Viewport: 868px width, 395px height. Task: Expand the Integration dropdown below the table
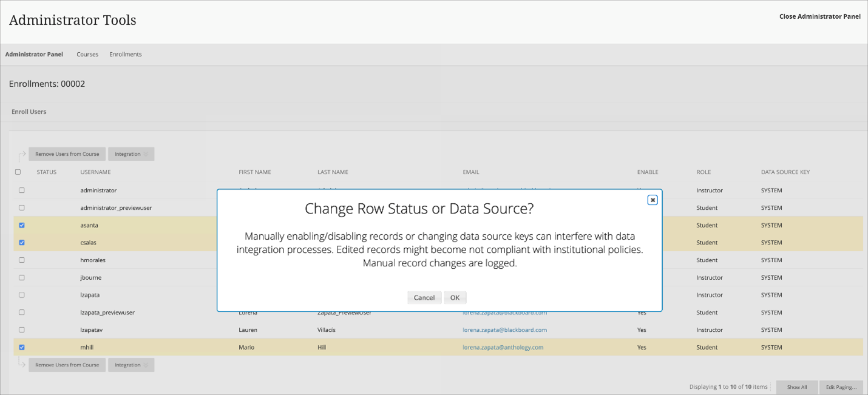click(x=131, y=365)
